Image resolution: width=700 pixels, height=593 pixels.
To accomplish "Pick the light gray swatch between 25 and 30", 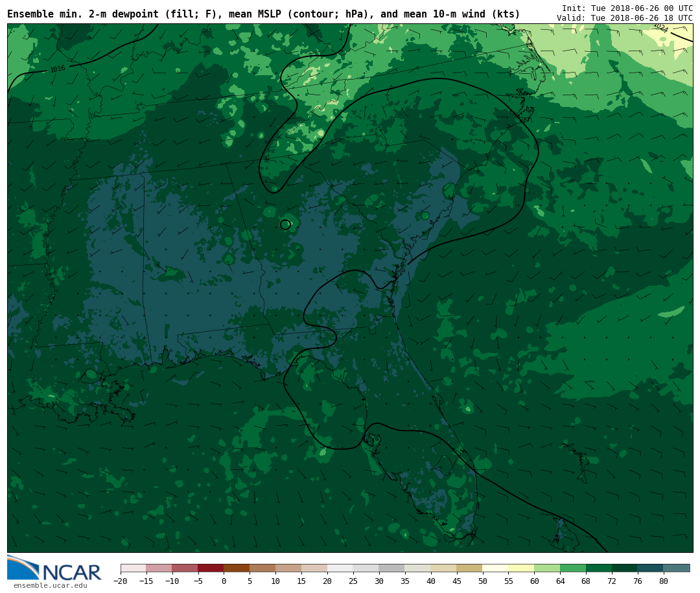I will pyautogui.click(x=366, y=568).
